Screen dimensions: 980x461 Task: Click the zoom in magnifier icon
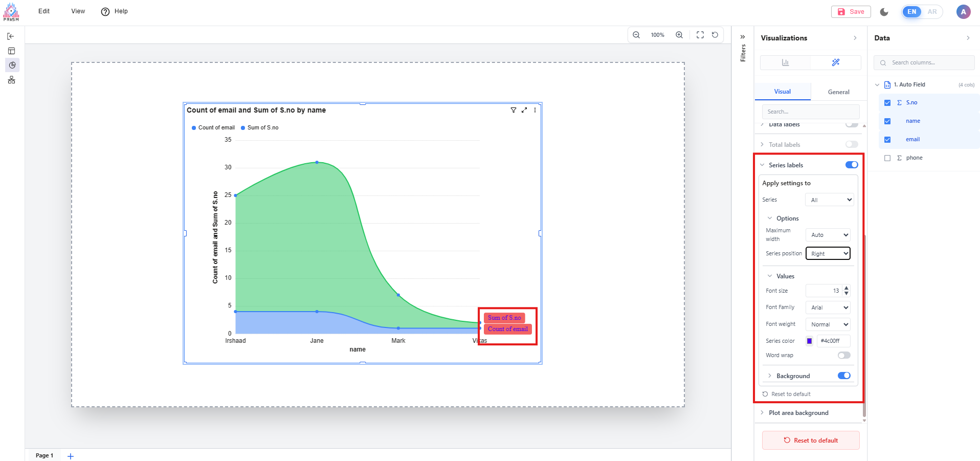(679, 35)
